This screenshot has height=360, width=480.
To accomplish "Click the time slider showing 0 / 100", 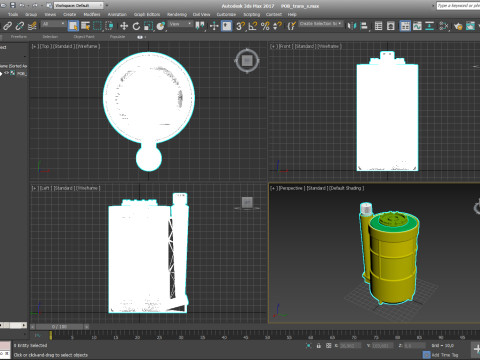I will coord(59,327).
